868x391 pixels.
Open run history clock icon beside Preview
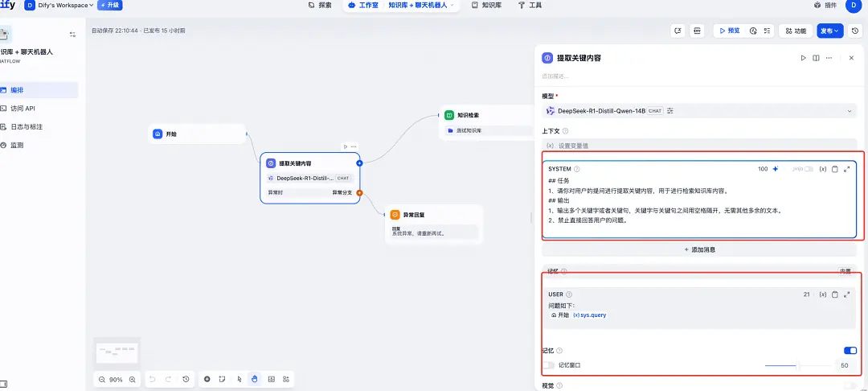(x=753, y=31)
